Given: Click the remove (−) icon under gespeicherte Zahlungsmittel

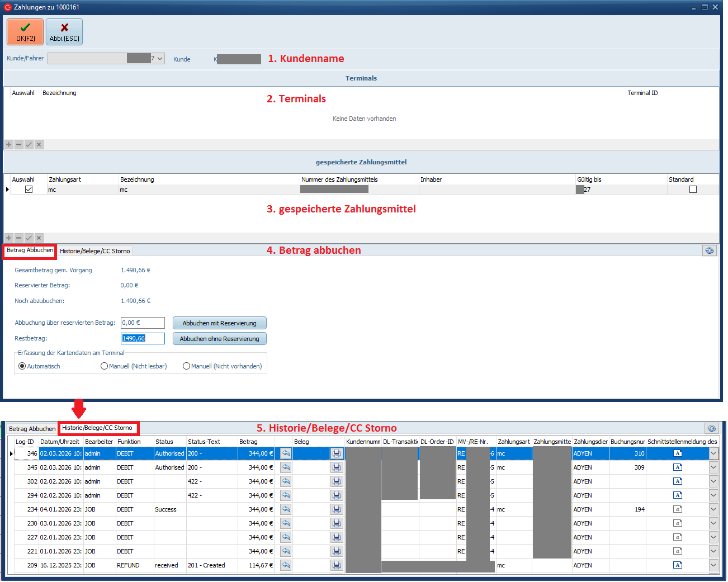Looking at the screenshot, I should 19,238.
